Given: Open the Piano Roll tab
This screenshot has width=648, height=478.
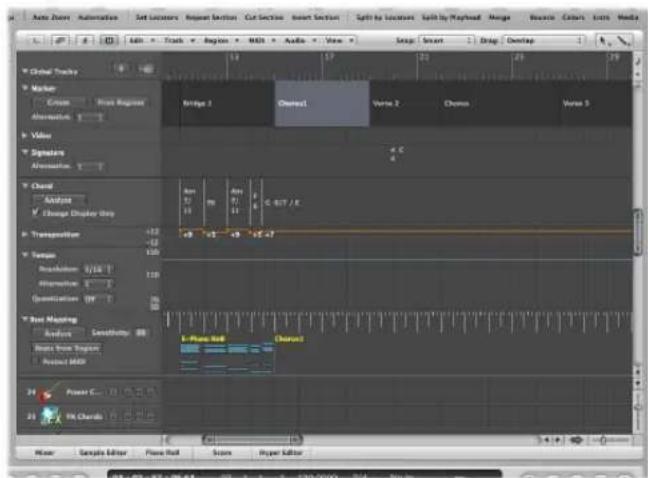Looking at the screenshot, I should pyautogui.click(x=162, y=452).
